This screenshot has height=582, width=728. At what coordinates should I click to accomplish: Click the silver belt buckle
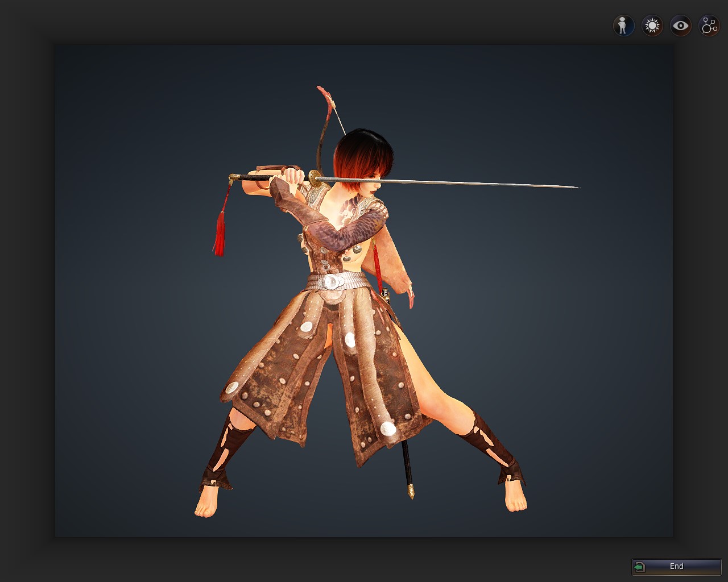(x=331, y=281)
